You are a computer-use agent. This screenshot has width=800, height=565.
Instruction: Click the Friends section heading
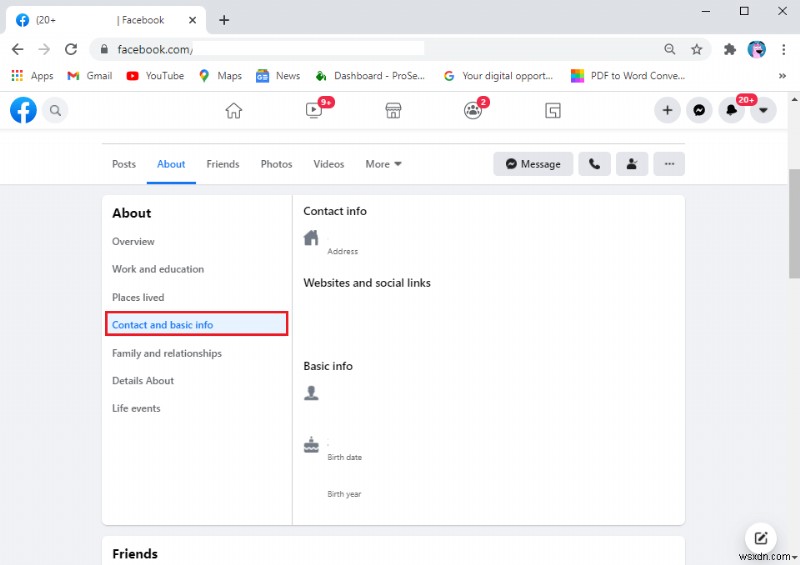[x=135, y=554]
